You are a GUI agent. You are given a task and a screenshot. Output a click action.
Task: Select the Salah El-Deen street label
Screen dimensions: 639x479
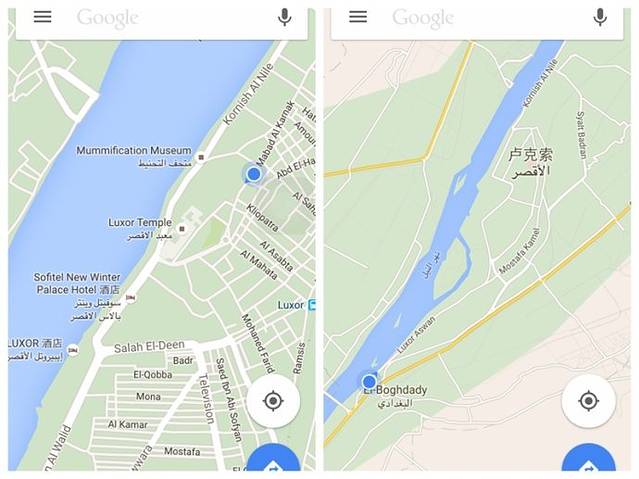(x=149, y=347)
